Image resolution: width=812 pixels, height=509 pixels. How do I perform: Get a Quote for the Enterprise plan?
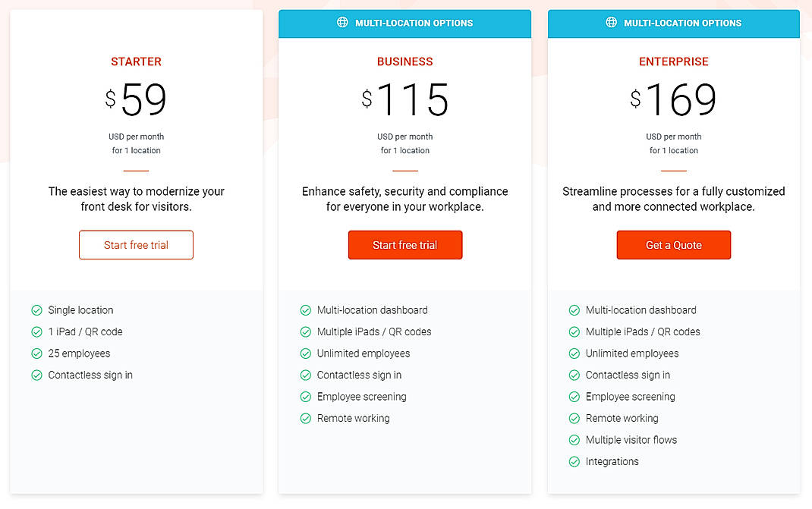click(673, 245)
